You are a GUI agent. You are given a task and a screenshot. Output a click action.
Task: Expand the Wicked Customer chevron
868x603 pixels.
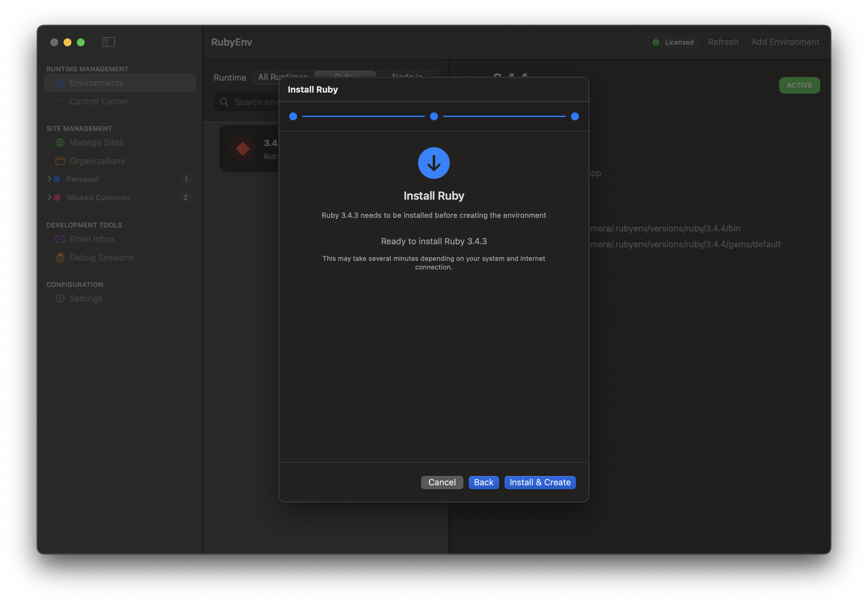pyautogui.click(x=49, y=197)
